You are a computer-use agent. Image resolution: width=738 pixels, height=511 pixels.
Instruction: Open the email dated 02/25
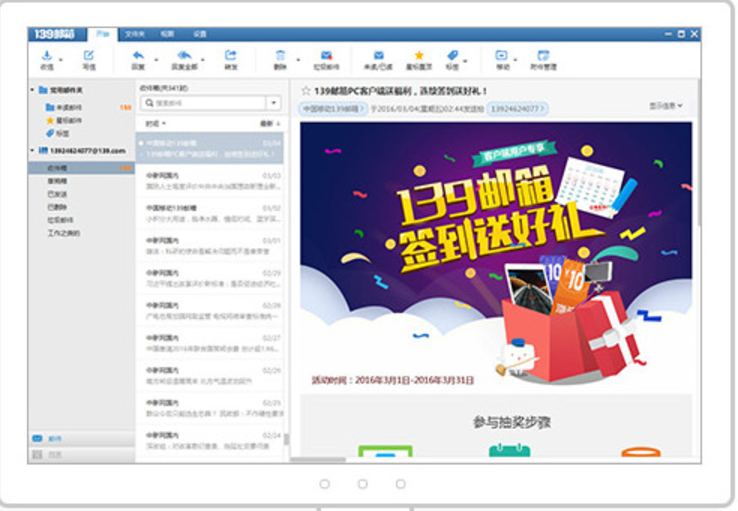tap(210, 408)
